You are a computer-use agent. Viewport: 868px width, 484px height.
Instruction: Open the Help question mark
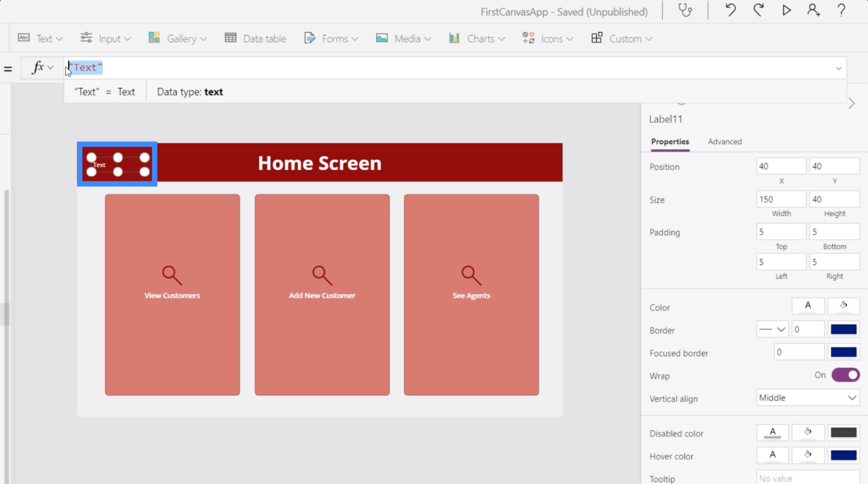coord(841,10)
